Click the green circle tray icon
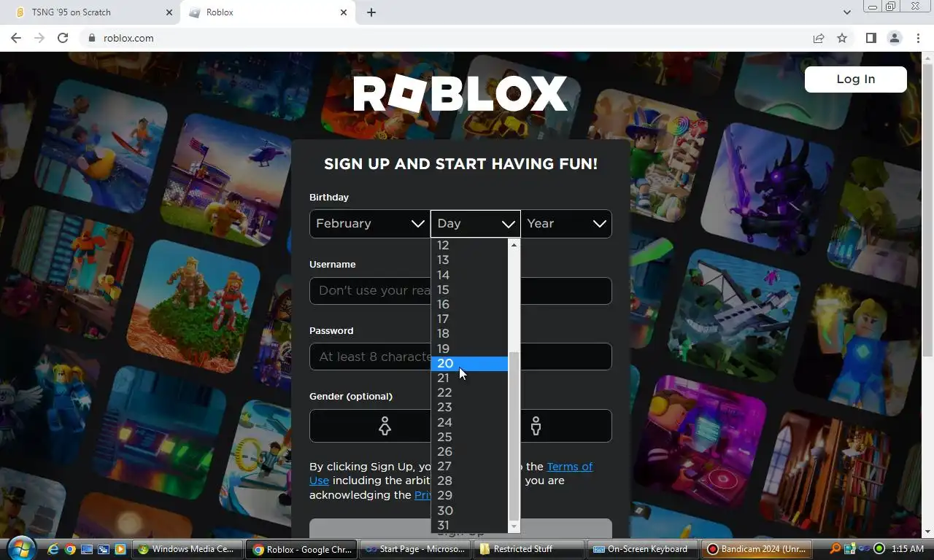 click(x=879, y=549)
